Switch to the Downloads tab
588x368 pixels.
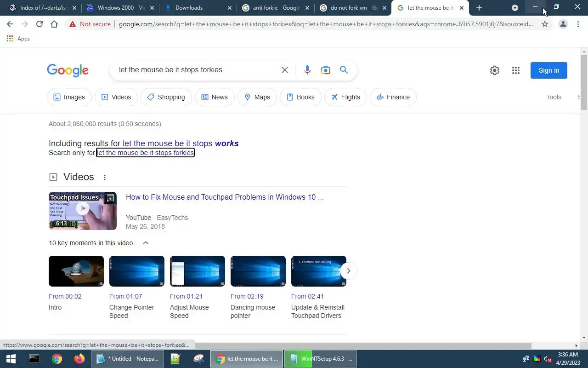click(198, 8)
